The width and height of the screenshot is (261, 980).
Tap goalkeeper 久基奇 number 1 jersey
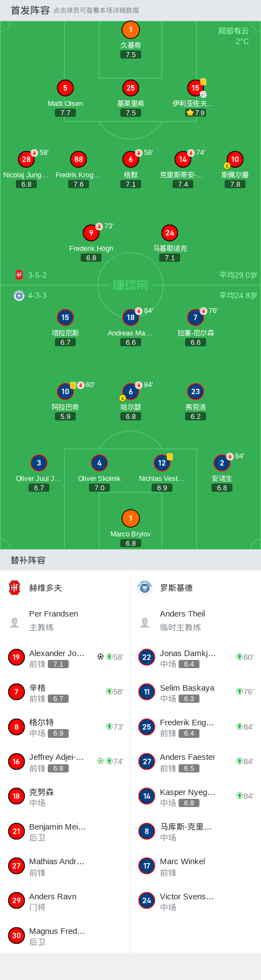point(130,30)
